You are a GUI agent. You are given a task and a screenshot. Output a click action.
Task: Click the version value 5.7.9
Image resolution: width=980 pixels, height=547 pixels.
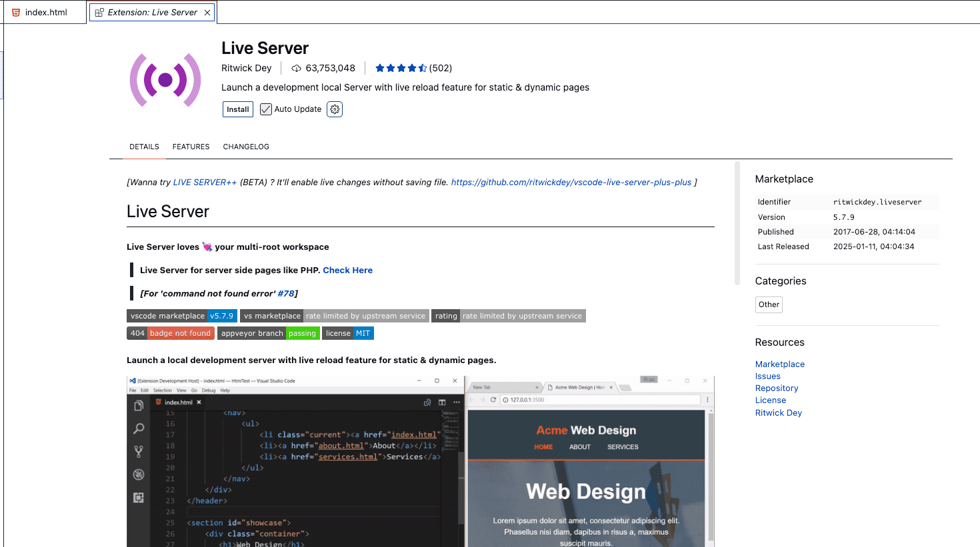(843, 217)
